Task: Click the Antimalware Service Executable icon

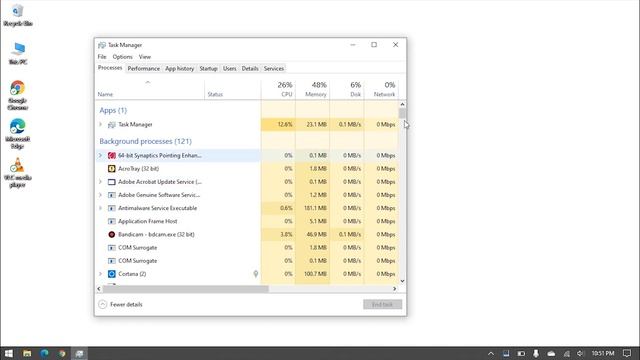Action: [x=111, y=208]
